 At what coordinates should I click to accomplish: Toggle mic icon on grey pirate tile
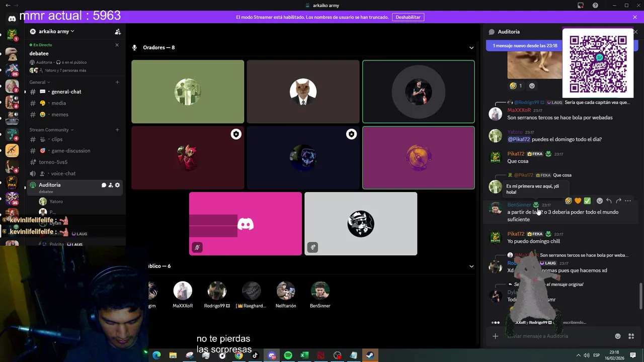(312, 247)
